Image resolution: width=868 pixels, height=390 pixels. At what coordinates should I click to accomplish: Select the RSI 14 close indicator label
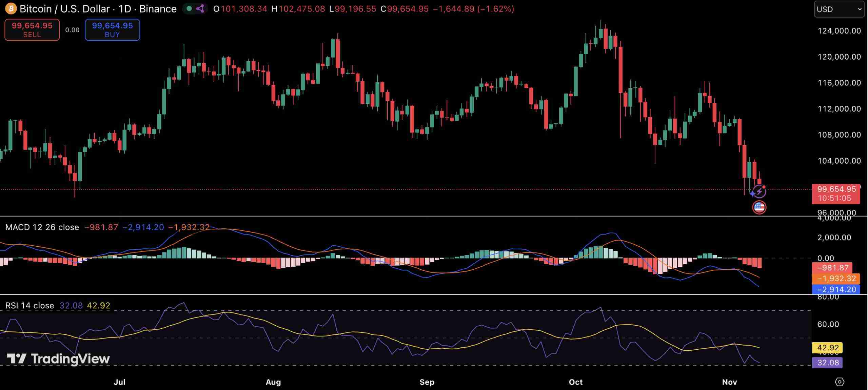[29, 306]
